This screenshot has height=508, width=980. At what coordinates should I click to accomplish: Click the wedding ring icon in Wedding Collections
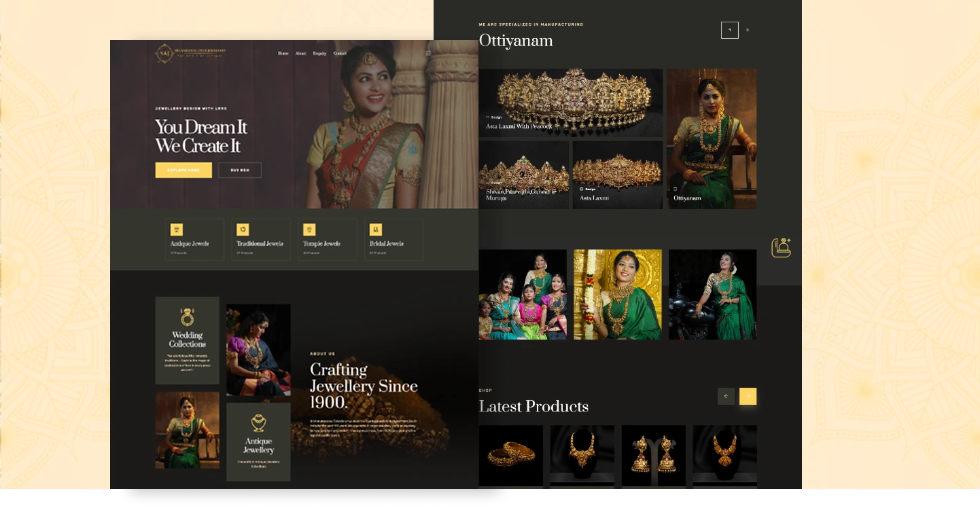click(187, 317)
